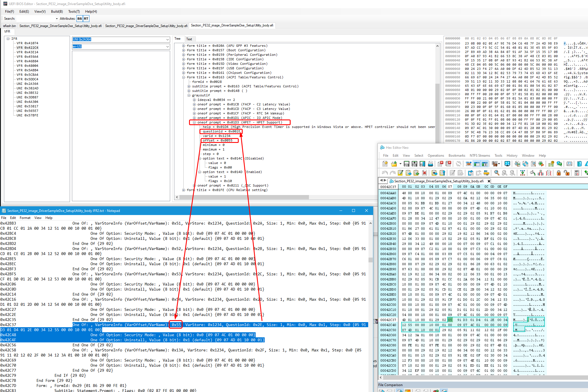Click Save disk icon in Hex Editor Neo
The image size is (588, 392).
[407, 164]
